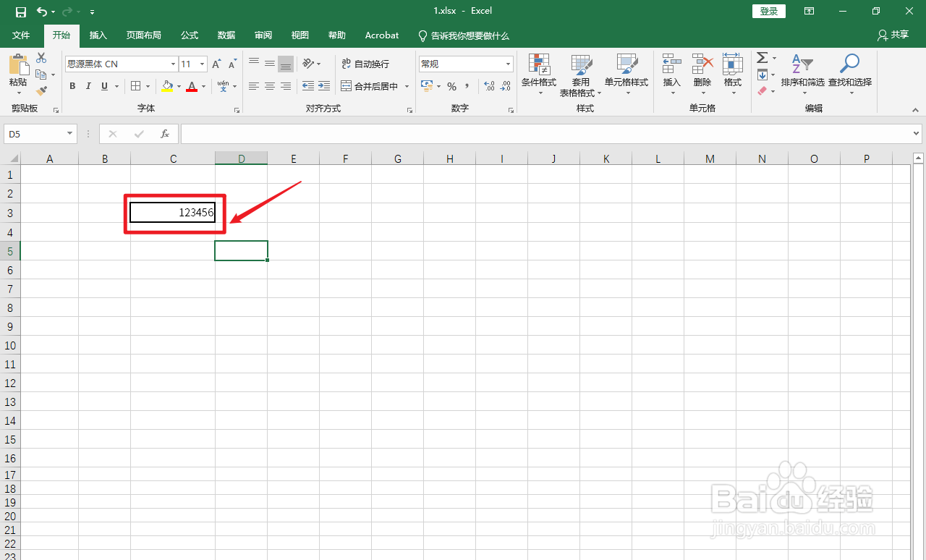Click the Fill down icon in editing group

pyautogui.click(x=762, y=75)
